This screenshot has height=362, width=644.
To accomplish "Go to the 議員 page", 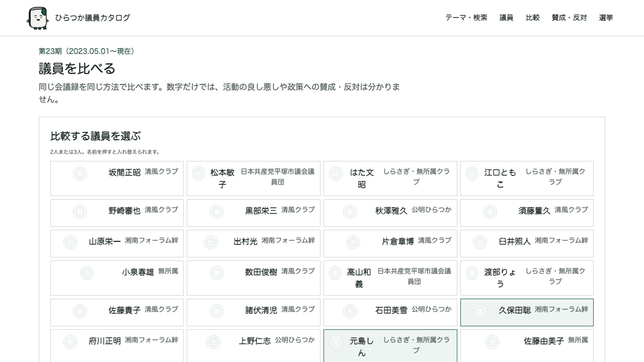I will pos(507,18).
